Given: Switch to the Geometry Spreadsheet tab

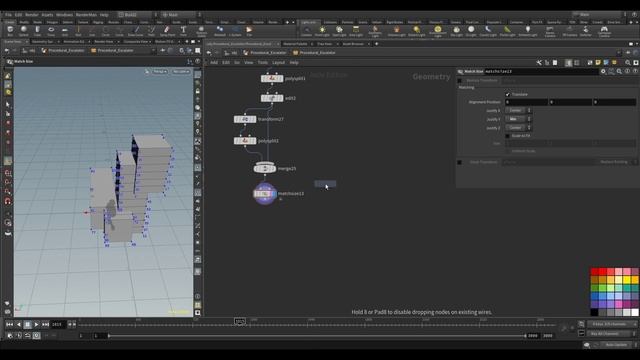Looking at the screenshot, I should [42, 42].
